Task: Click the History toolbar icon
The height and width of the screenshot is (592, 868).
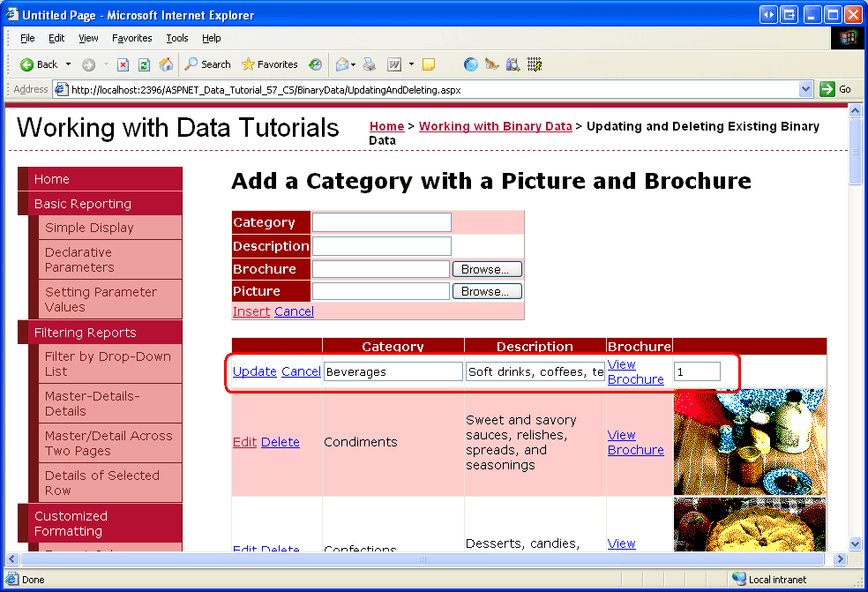Action: coord(316,64)
